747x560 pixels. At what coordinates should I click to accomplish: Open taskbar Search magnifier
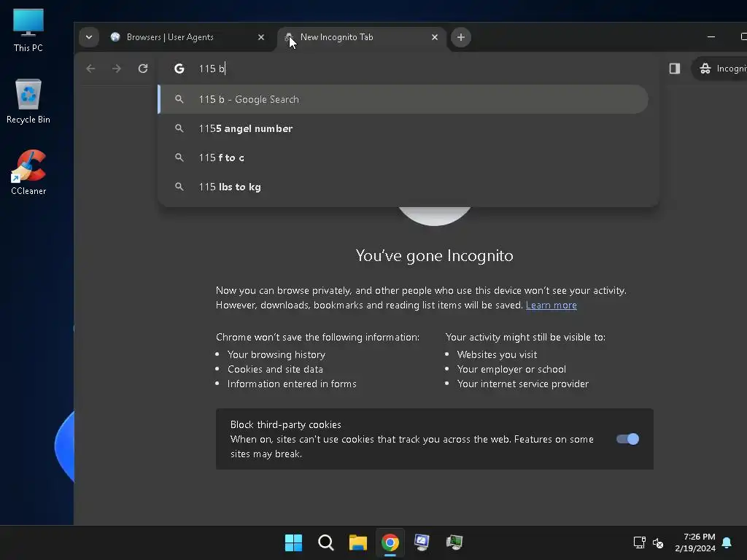pyautogui.click(x=326, y=542)
